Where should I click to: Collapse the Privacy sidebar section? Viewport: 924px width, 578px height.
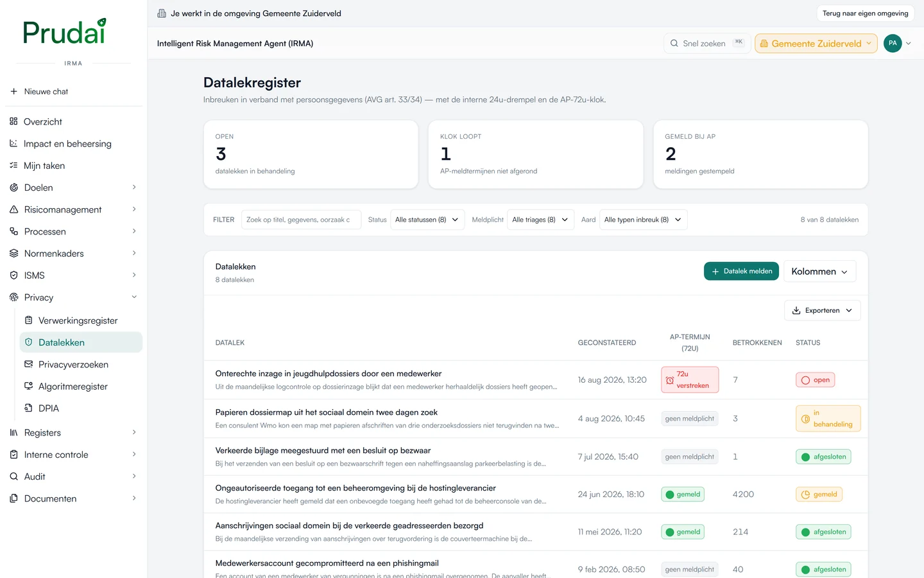click(134, 297)
